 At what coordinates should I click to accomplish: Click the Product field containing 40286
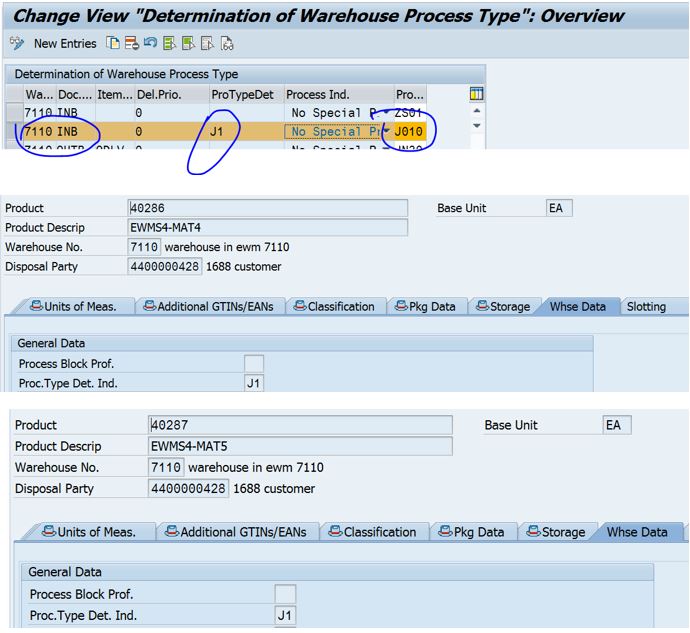point(268,208)
